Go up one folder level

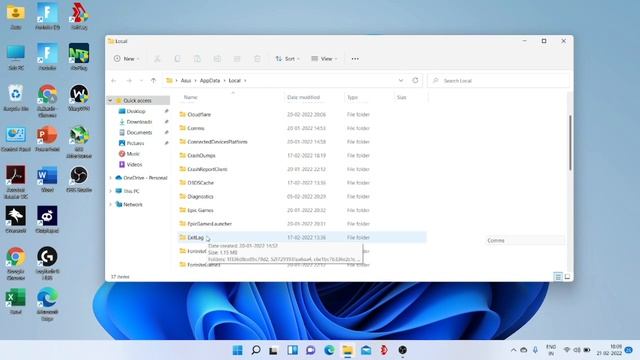click(x=153, y=80)
